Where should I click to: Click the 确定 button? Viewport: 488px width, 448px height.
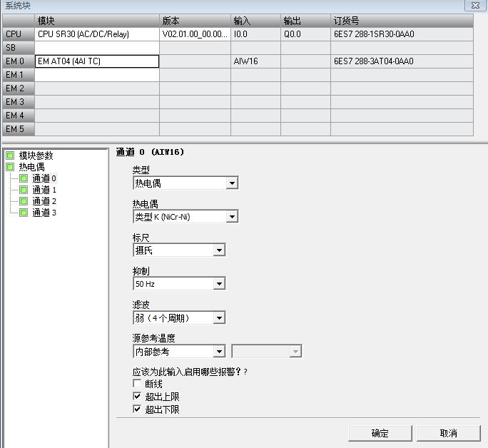[380, 433]
